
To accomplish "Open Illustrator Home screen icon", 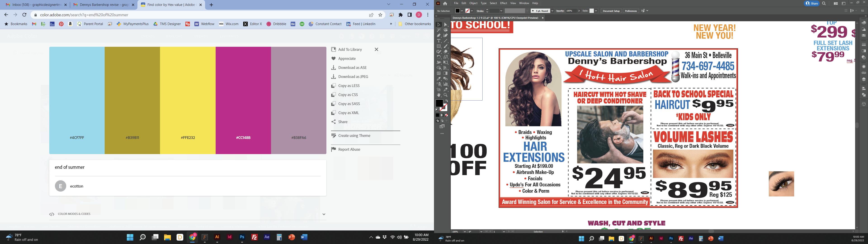I will pyautogui.click(x=445, y=3).
